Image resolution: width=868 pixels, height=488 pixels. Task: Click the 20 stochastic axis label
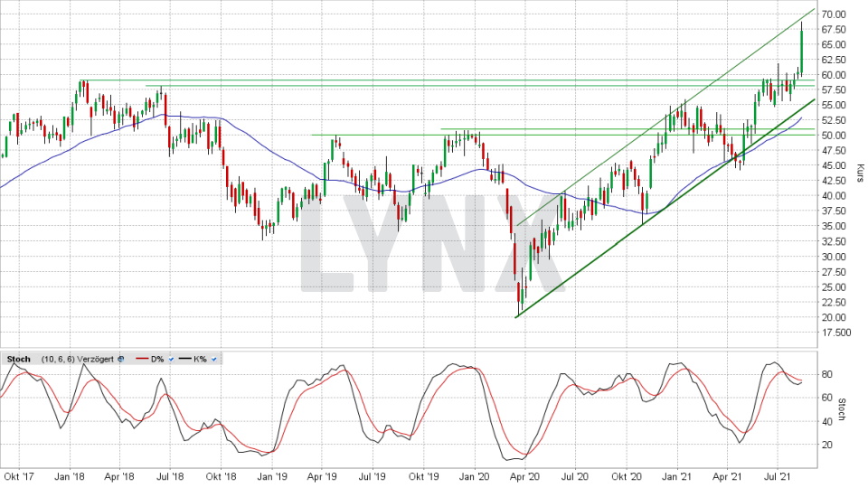(x=827, y=445)
